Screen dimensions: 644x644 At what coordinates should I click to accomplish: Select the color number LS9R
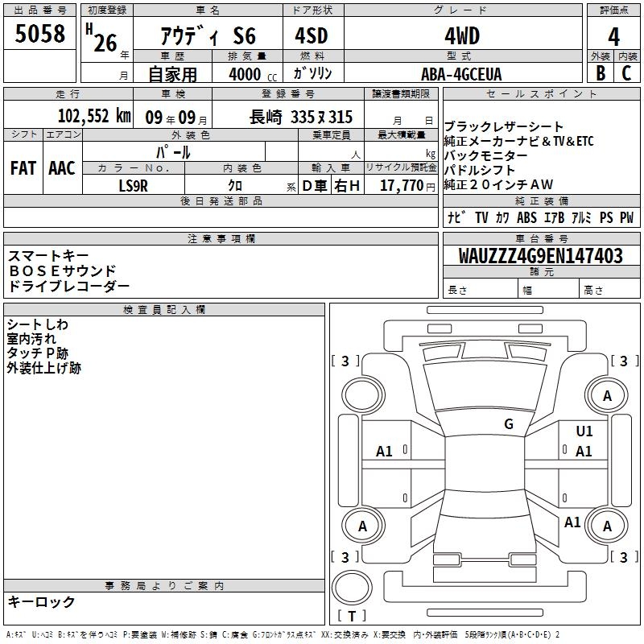click(134, 185)
